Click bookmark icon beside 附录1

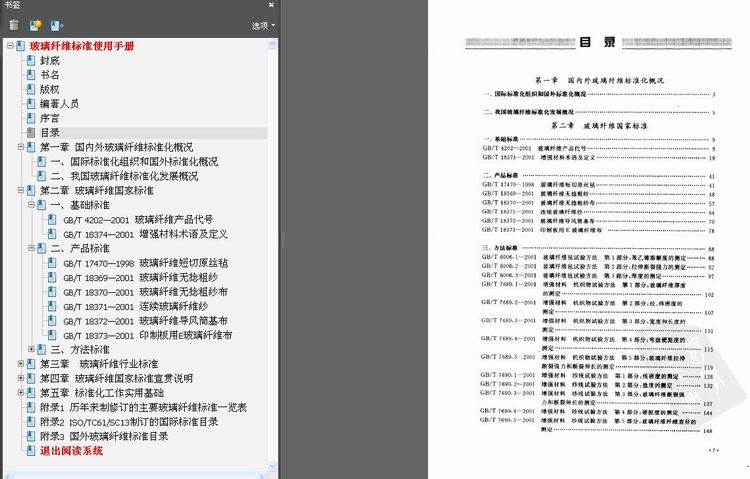(x=31, y=407)
